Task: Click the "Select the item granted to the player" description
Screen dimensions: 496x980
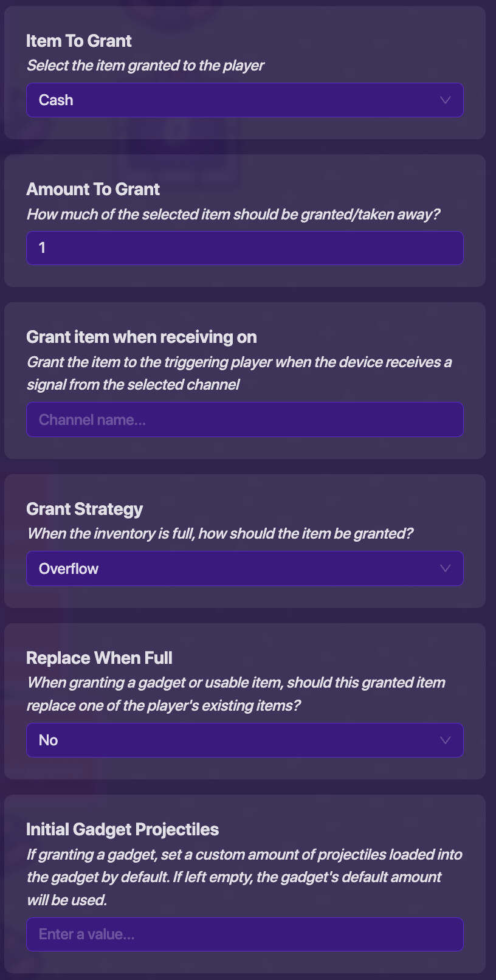Action: coord(145,66)
